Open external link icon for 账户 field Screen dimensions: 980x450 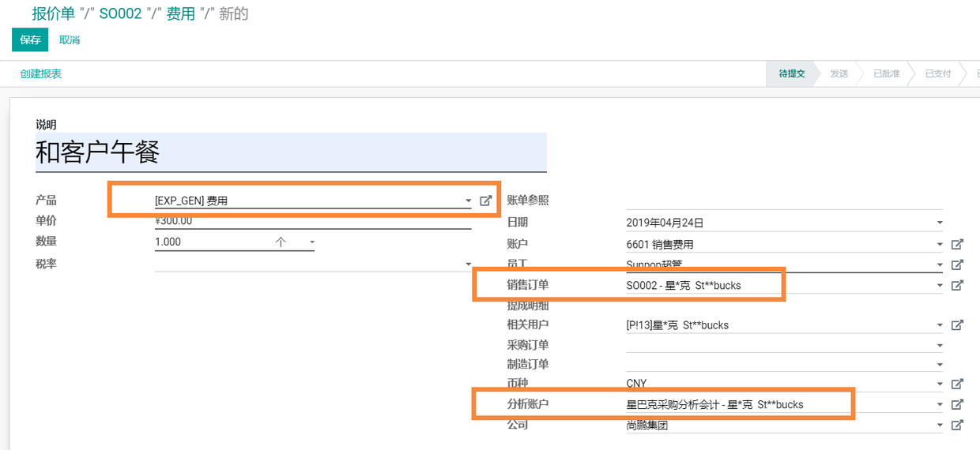[x=957, y=245]
